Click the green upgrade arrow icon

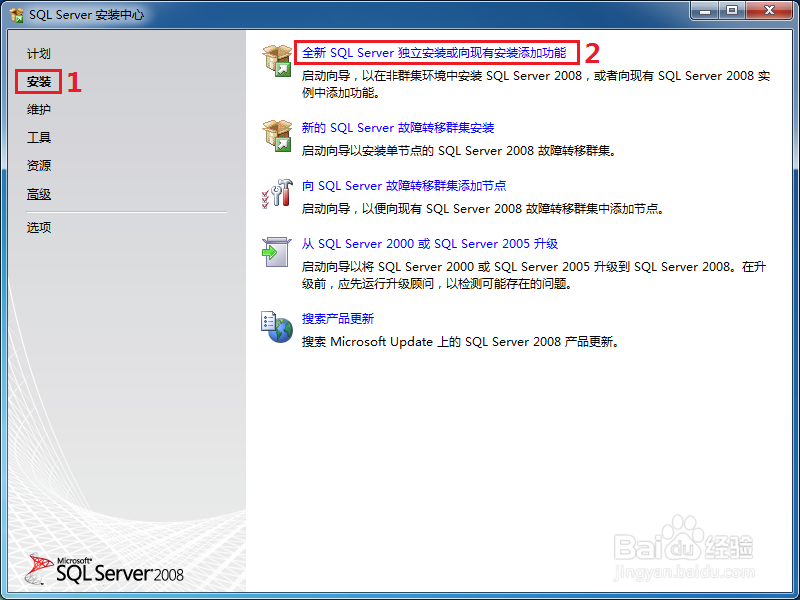click(275, 251)
